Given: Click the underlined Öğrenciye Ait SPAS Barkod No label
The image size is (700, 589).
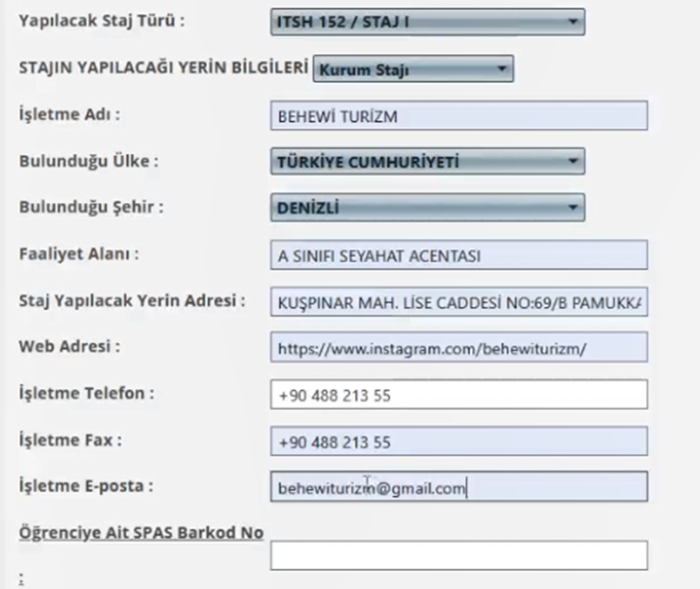Looking at the screenshot, I should 142,532.
